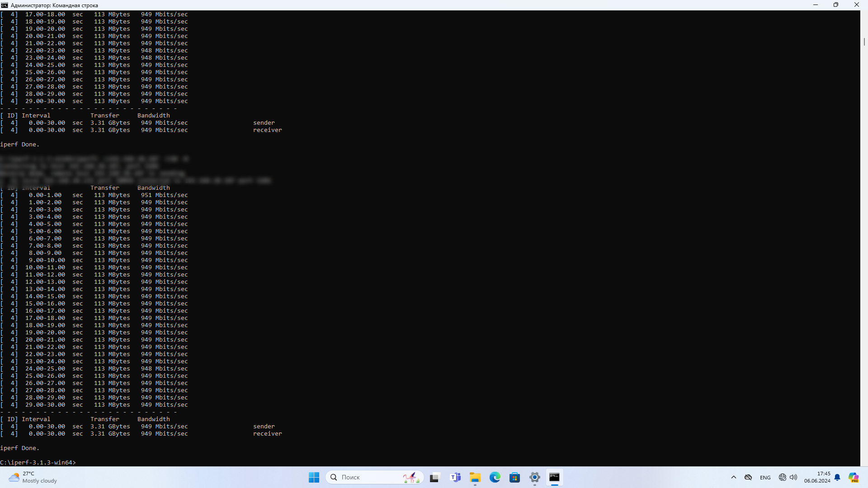Viewport: 868px width, 488px height.
Task: Open notifications bell icon
Action: pos(837,477)
